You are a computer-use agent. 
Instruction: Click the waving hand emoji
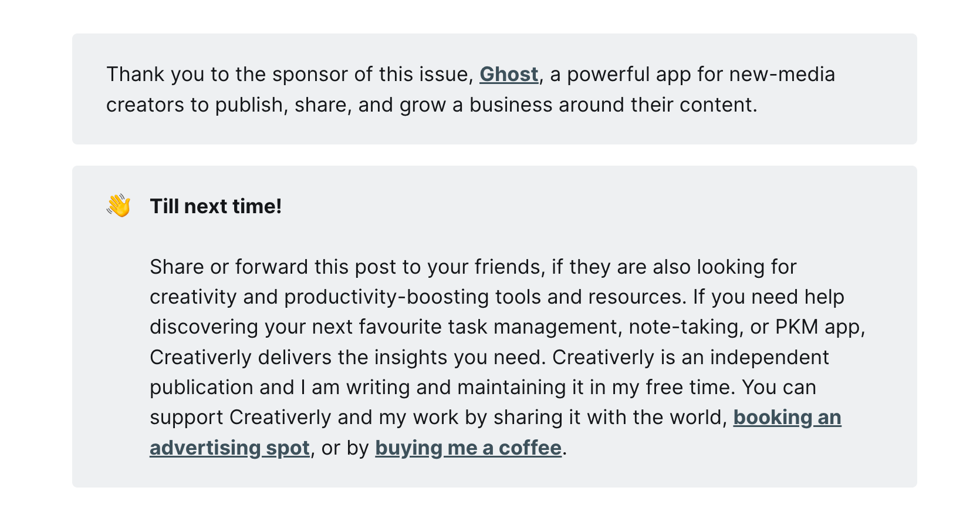[119, 206]
